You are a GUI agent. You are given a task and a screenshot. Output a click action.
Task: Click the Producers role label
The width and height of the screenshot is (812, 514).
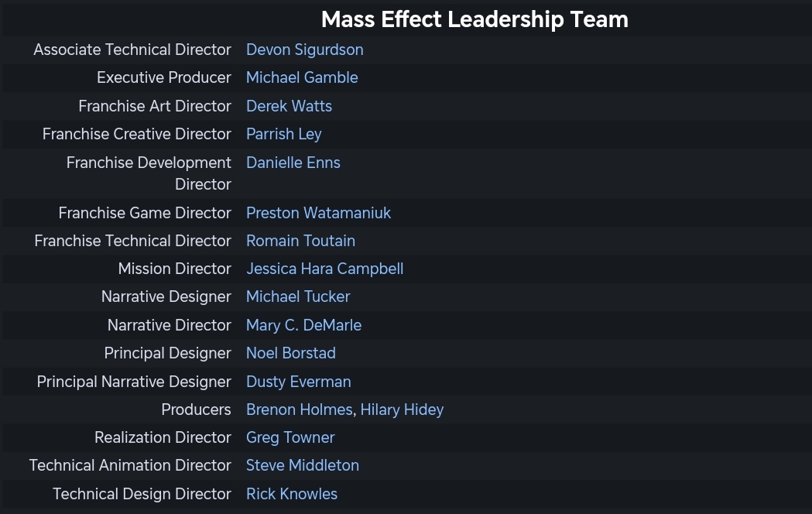coord(197,409)
